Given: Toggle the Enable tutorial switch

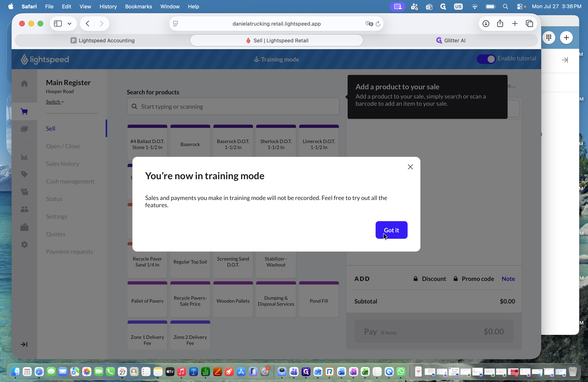Looking at the screenshot, I should click(486, 59).
